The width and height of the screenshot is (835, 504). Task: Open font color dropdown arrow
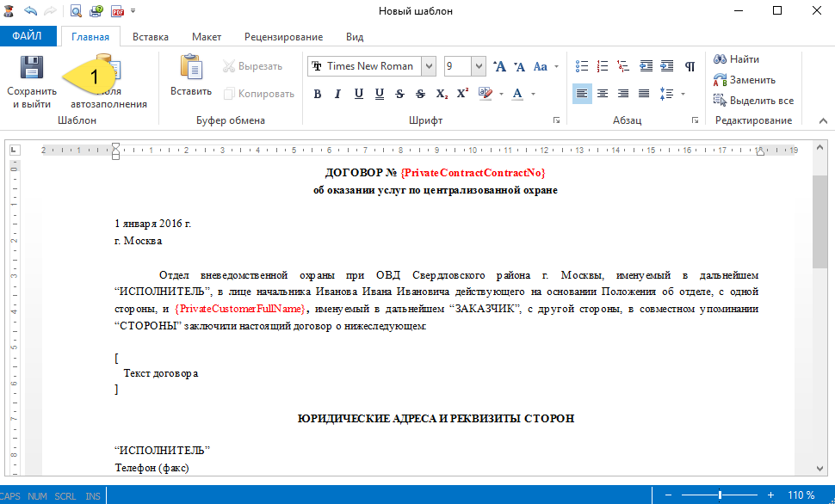533,95
